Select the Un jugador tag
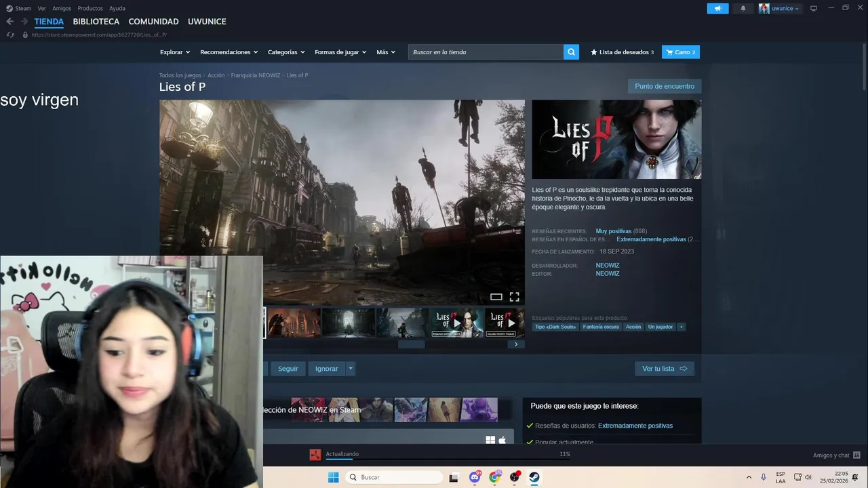868x488 pixels. [660, 327]
